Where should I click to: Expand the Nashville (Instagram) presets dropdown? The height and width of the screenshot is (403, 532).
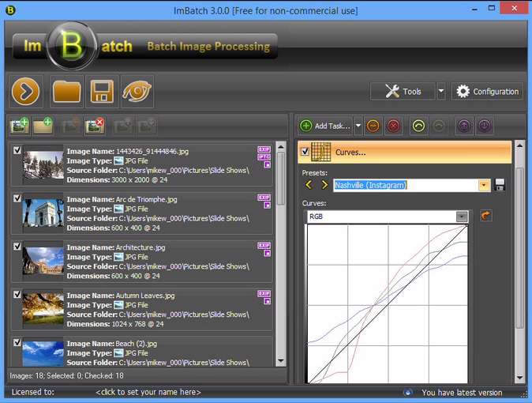click(x=485, y=185)
